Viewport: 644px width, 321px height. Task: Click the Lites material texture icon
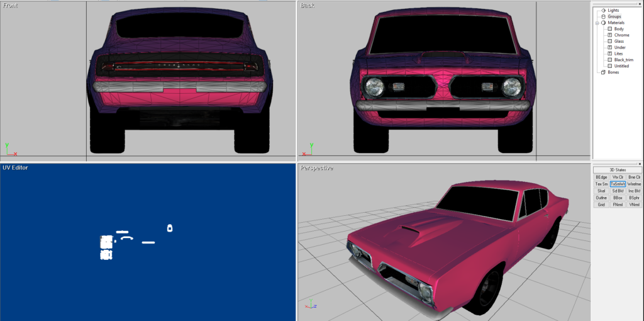click(609, 53)
